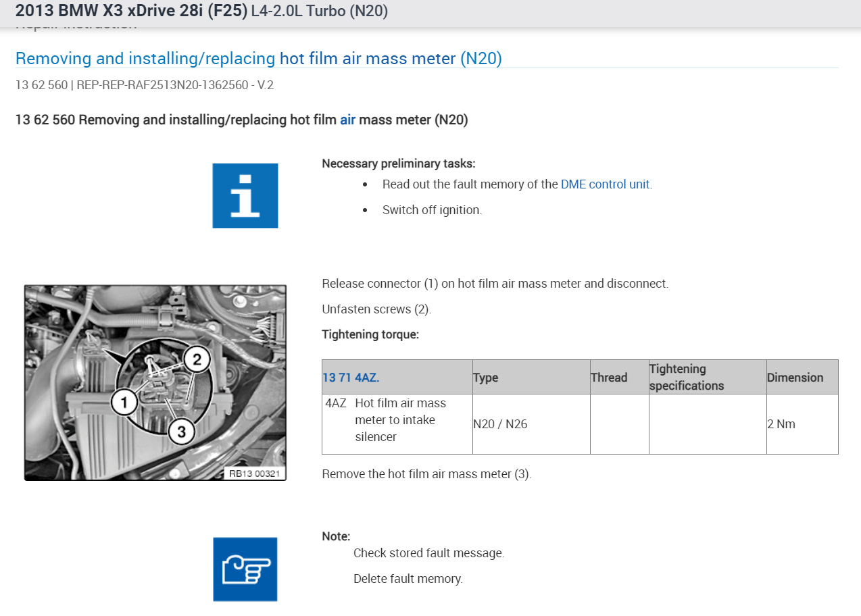Select the '2 Nm' dimension cell
Screen dimensions: 861x616
pos(802,424)
